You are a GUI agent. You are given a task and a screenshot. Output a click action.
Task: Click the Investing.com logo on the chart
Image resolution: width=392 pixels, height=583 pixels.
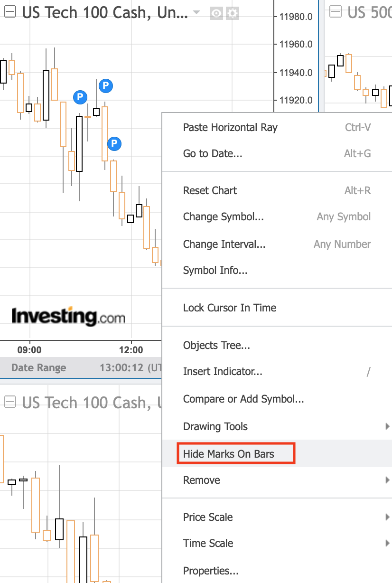pos(68,316)
